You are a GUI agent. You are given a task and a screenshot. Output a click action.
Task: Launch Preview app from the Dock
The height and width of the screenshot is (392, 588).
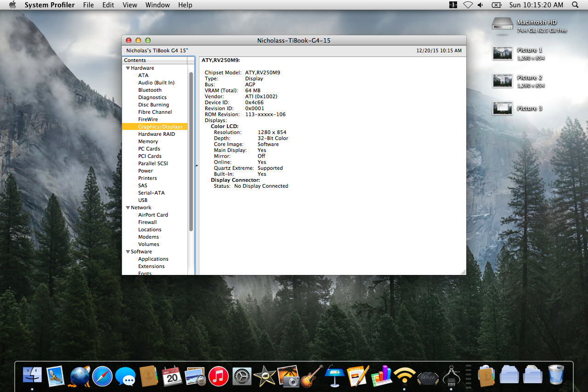[195, 376]
